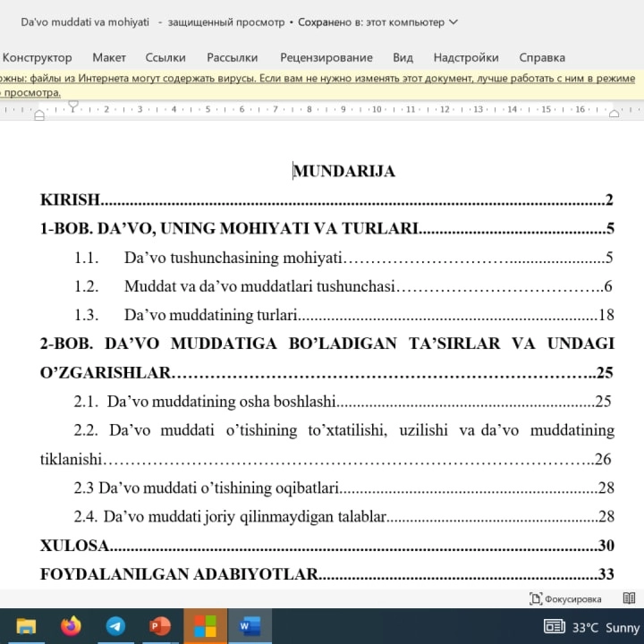Open File Explorer from the taskbar
Image resolution: width=644 pixels, height=644 pixels.
pos(26,626)
